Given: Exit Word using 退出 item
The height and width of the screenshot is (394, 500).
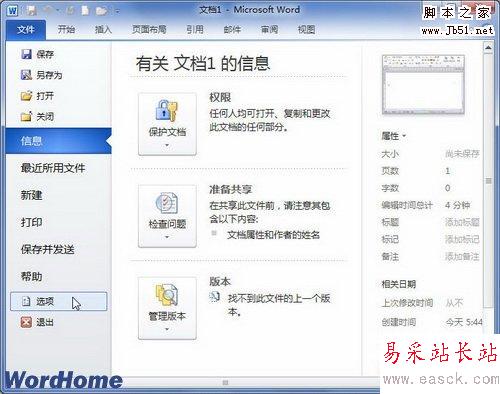Looking at the screenshot, I should pyautogui.click(x=37, y=322).
